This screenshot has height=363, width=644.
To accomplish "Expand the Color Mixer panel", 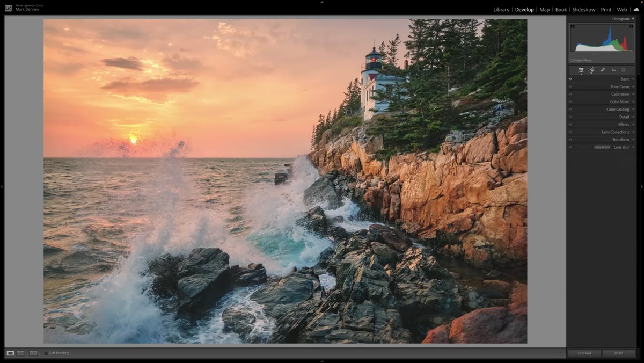I will (633, 101).
